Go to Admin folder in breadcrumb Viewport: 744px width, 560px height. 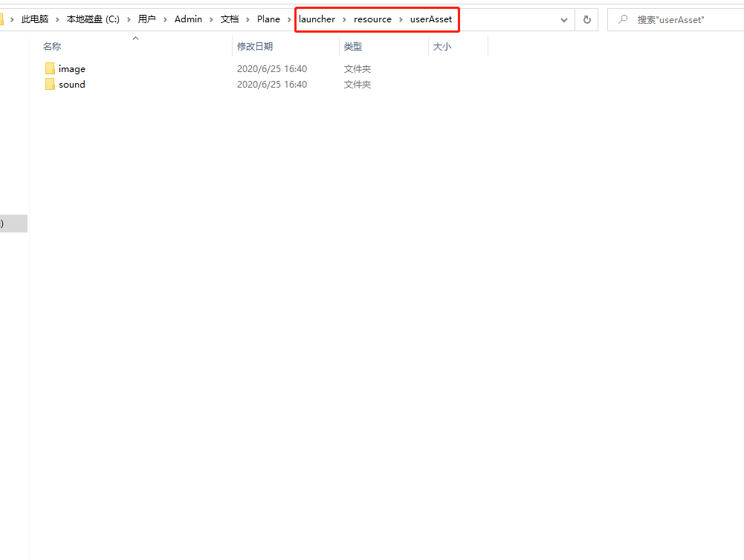(x=188, y=19)
